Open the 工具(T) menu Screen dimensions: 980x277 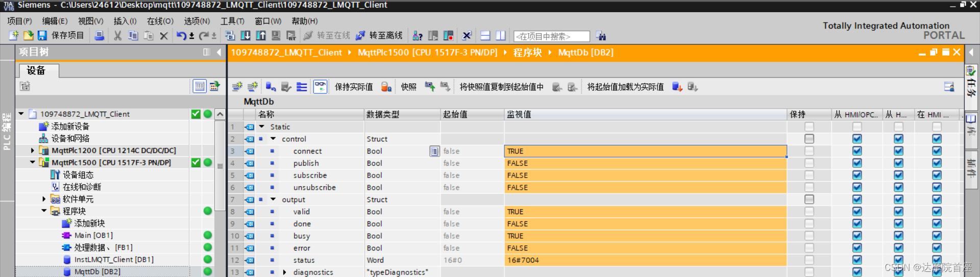[232, 21]
